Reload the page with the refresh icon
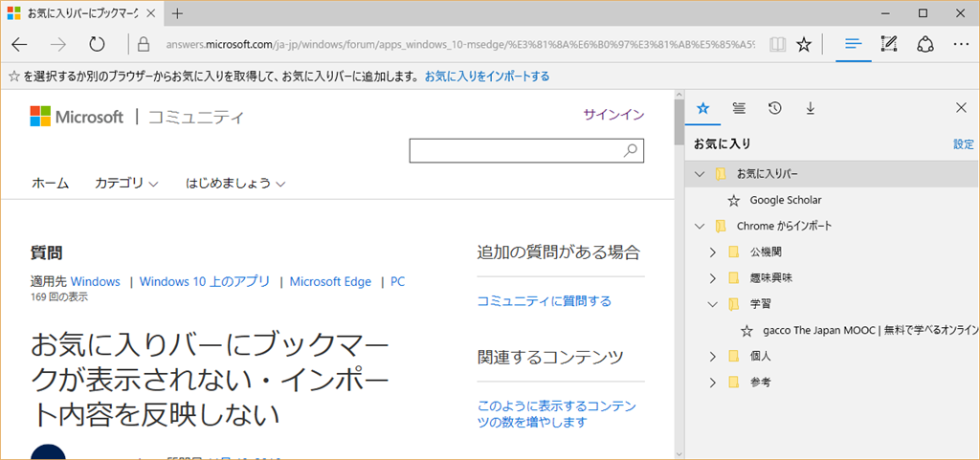 [97, 44]
